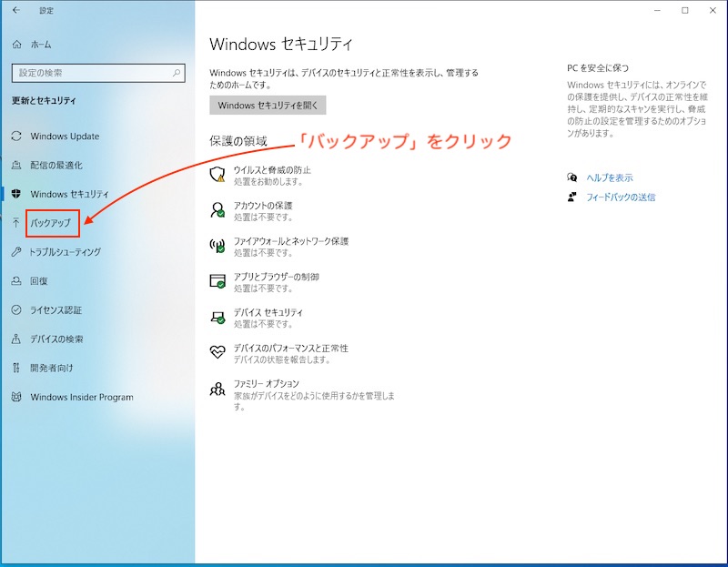
Task: Click the ライセンス認証 checkmark icon
Action: 16,309
